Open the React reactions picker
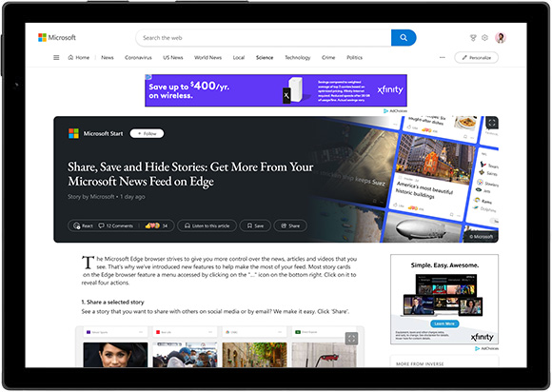This screenshot has height=392, width=552. tap(83, 225)
